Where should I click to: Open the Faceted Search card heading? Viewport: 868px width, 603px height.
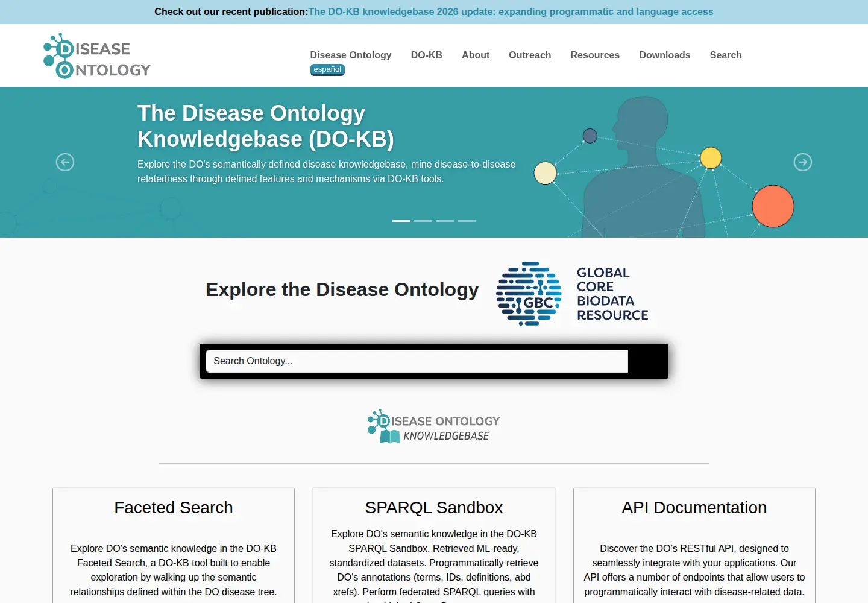pyautogui.click(x=174, y=508)
